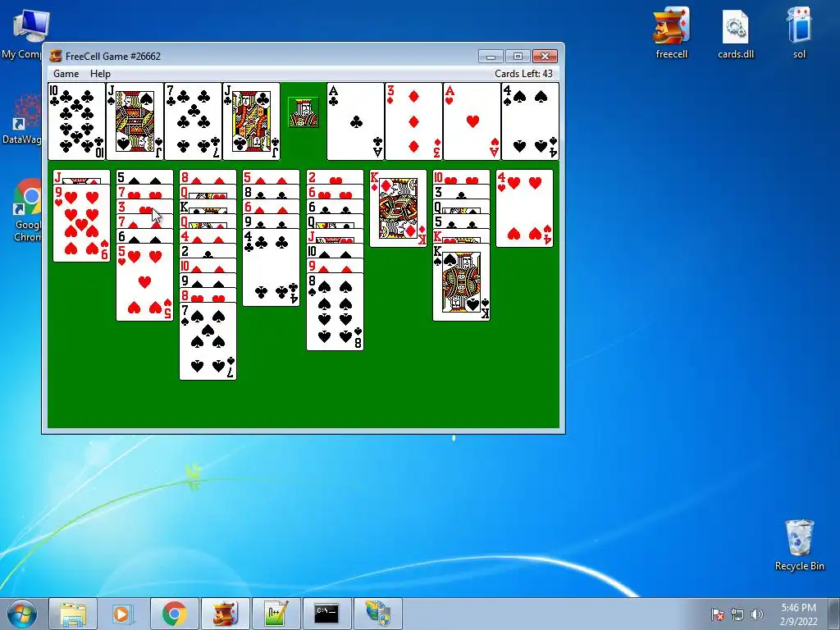This screenshot has height=630, width=840.
Task: Click the 4 of spades home cell
Action: click(x=531, y=121)
